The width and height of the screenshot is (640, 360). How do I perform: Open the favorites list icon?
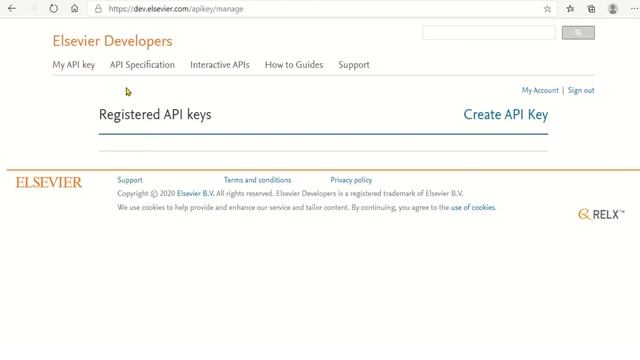[570, 9]
